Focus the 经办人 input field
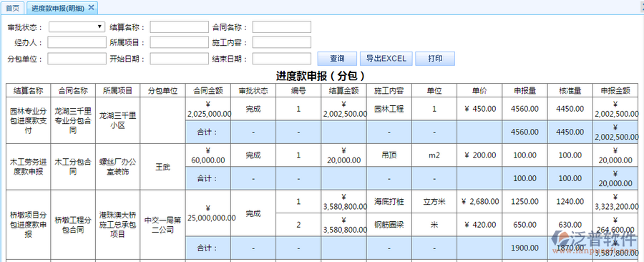644x262 pixels. coord(77,42)
